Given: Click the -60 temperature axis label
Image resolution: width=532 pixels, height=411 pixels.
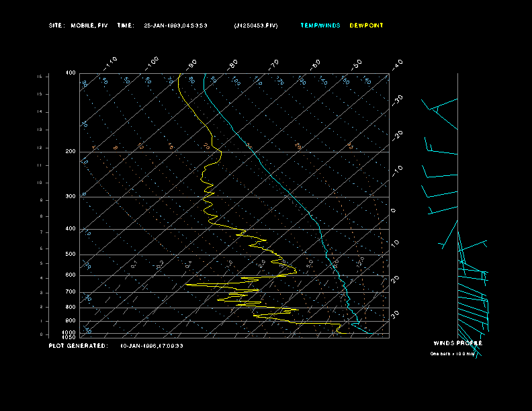Looking at the screenshot, I should [x=315, y=64].
